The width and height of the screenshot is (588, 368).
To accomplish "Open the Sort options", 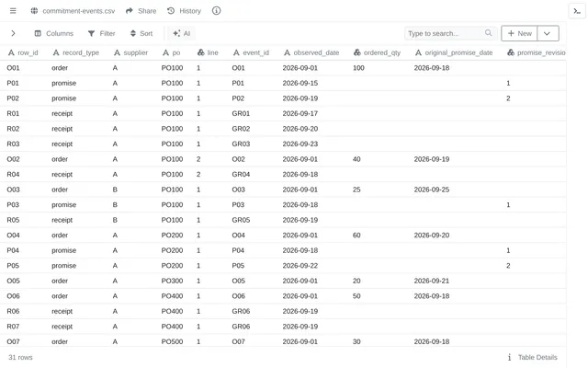I will [141, 33].
